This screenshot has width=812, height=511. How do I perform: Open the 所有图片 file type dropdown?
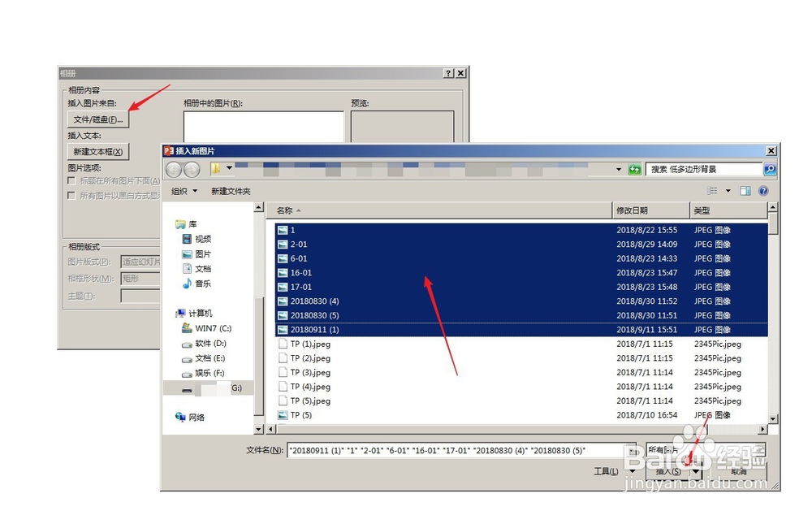tap(706, 450)
